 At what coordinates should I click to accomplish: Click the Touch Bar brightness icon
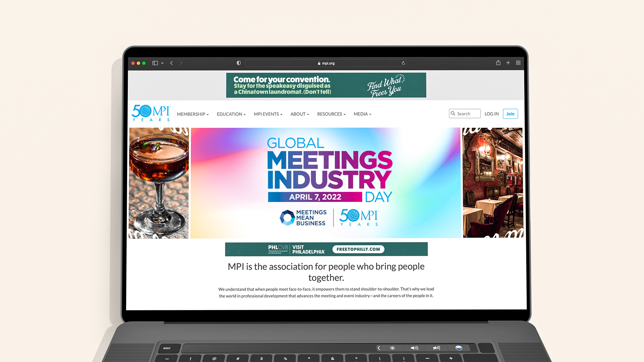click(392, 348)
